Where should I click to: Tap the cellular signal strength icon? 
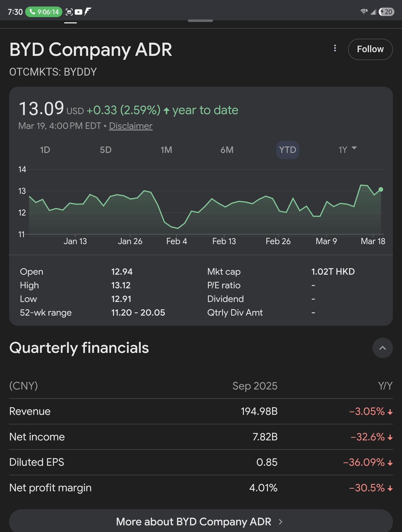(x=373, y=12)
